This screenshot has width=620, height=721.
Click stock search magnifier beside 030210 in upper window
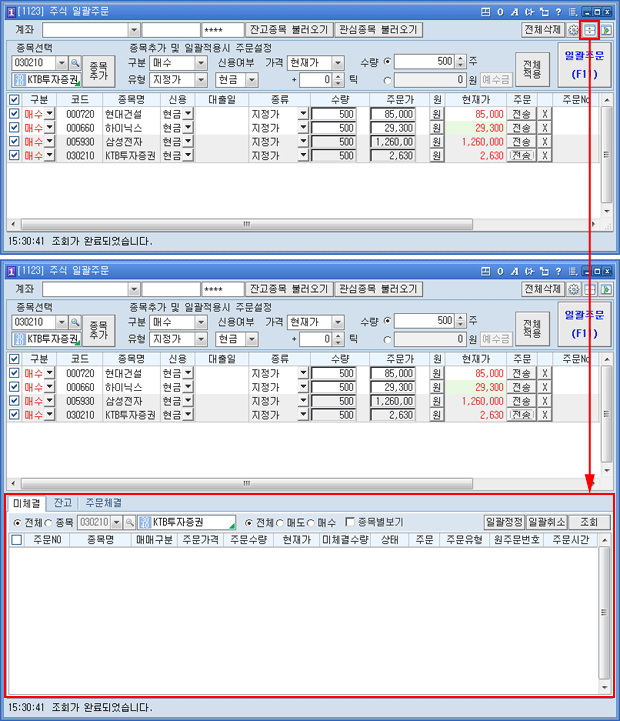click(75, 62)
